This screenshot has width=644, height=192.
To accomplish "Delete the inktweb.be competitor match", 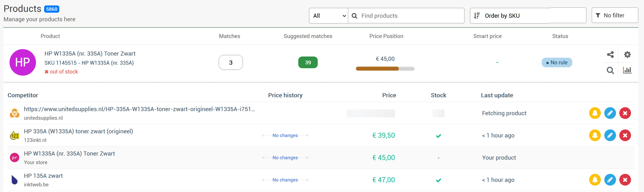I will [625, 180].
